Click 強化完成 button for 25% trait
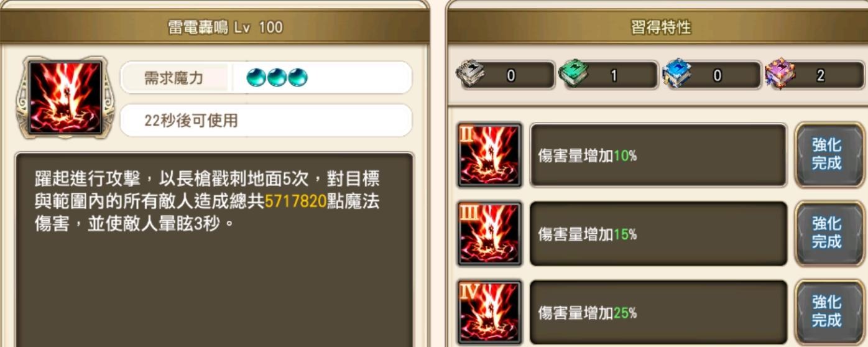 (826, 312)
